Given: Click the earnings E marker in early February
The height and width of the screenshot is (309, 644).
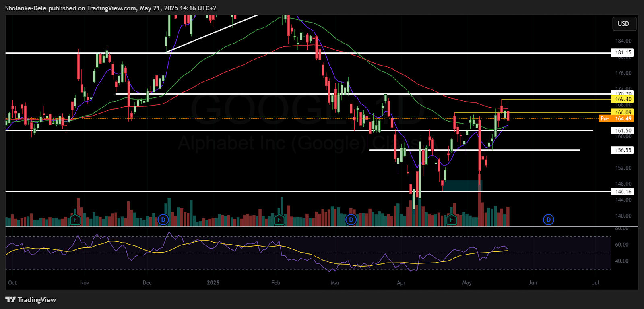Looking at the screenshot, I should pos(279,220).
